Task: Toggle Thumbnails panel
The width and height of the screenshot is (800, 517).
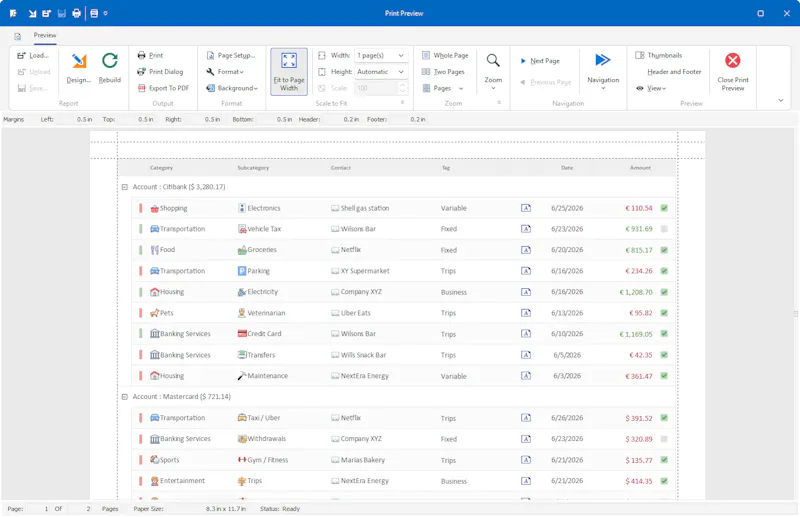Action: click(659, 55)
